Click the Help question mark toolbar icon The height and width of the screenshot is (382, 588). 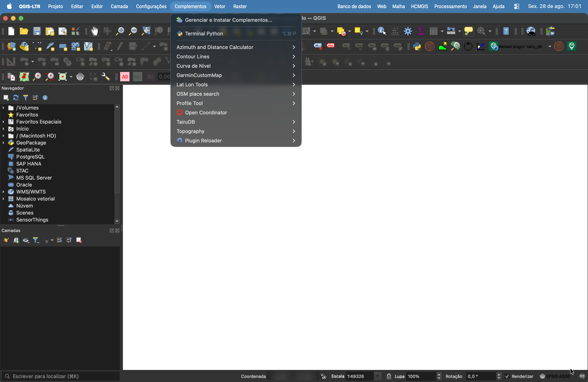click(x=506, y=31)
